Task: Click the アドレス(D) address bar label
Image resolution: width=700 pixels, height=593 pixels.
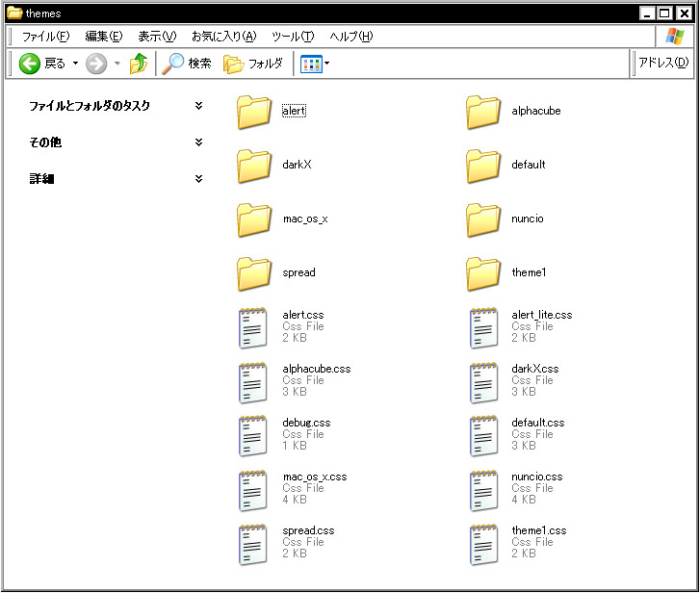Action: (x=663, y=63)
